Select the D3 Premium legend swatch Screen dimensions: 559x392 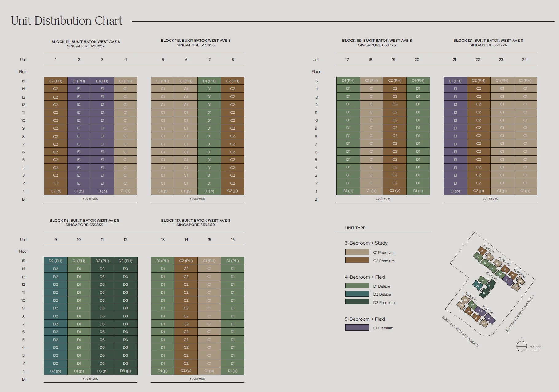[357, 302]
